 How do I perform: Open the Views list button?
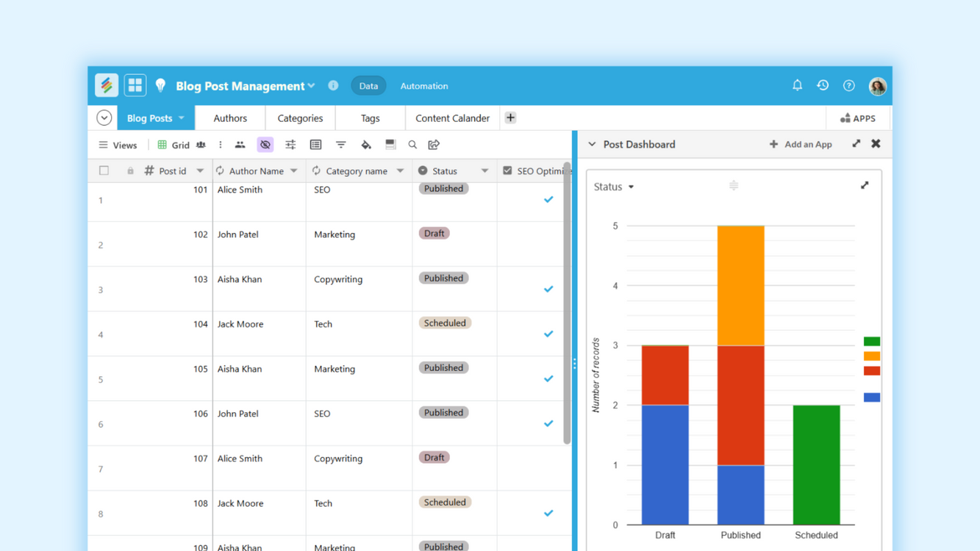click(x=118, y=145)
